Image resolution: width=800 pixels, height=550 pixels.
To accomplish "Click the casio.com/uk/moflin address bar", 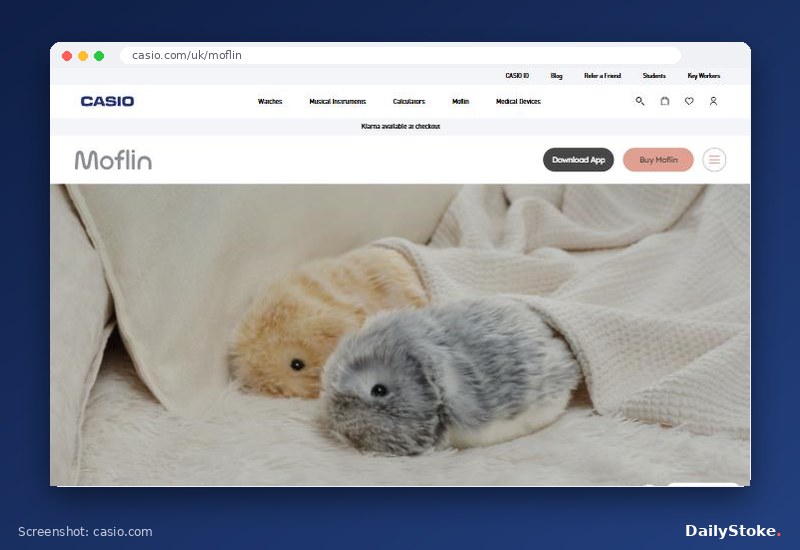I will click(401, 55).
